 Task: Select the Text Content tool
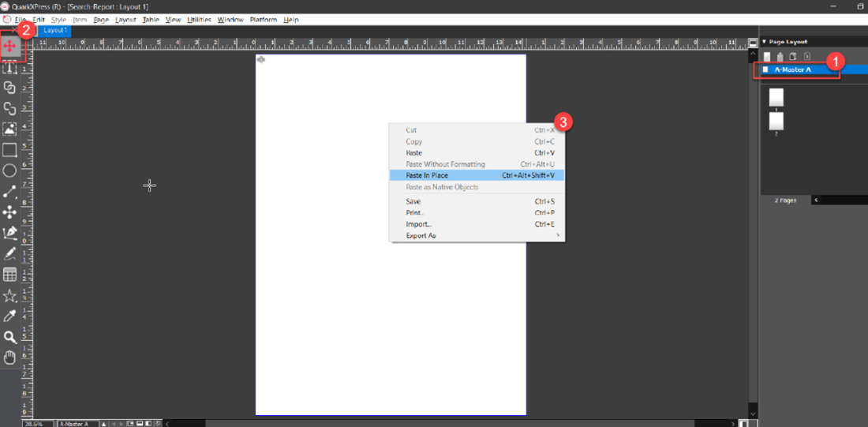tap(9, 67)
